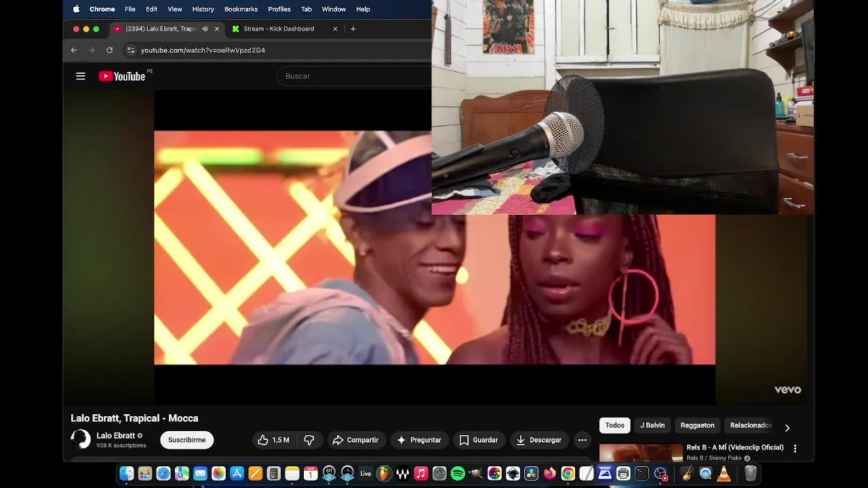Select the J Balvin filter chip
This screenshot has width=868, height=488.
point(652,426)
